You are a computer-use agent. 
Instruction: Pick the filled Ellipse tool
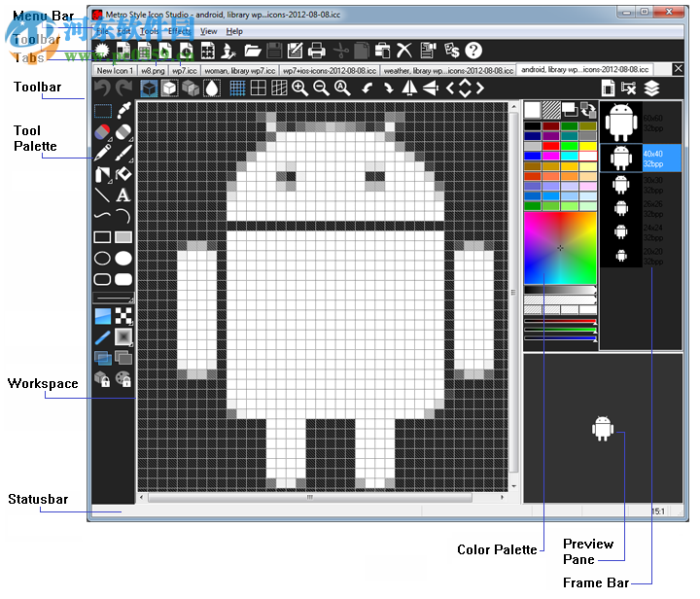point(123,258)
